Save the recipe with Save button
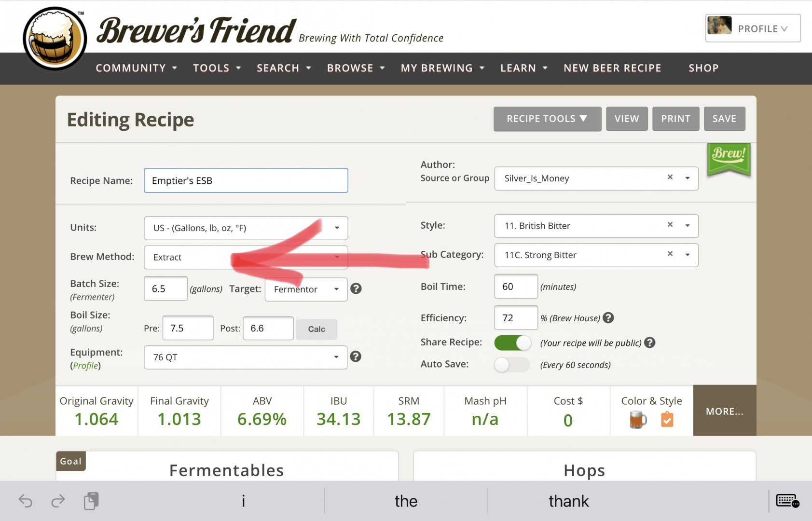 724,119
